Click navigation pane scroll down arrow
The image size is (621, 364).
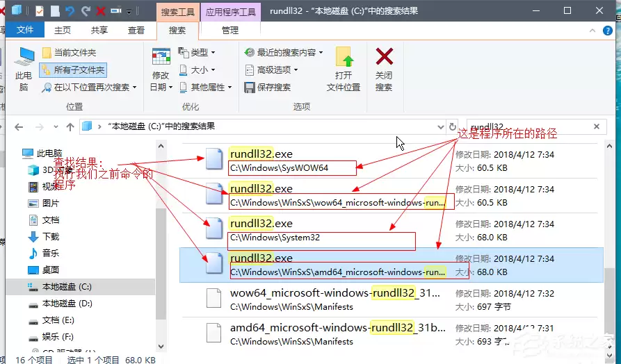click(x=161, y=347)
